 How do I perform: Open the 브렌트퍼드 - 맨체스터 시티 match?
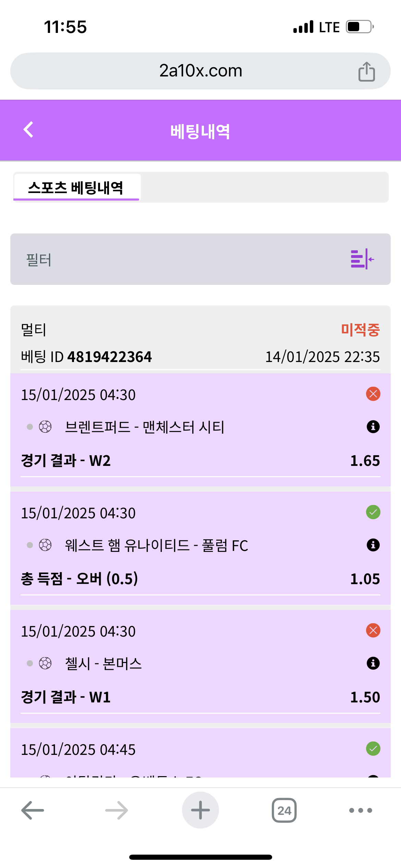[x=144, y=427]
